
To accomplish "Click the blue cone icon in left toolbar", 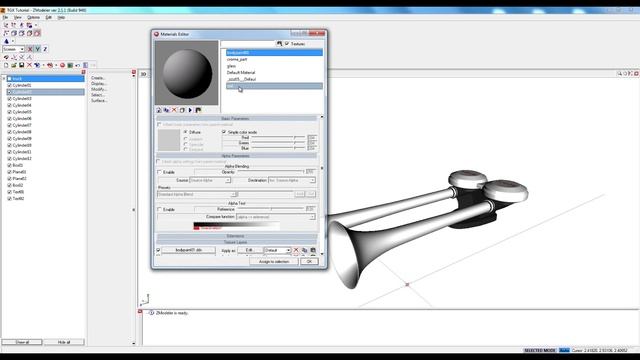I will point(6,41).
